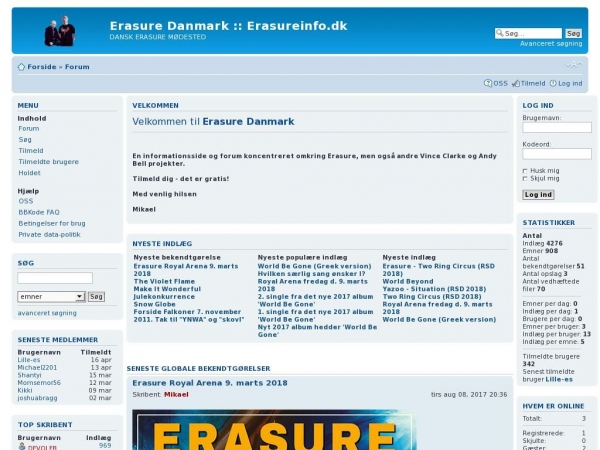Open BBKode FAQ in help menu
The height and width of the screenshot is (450, 600).
click(39, 212)
